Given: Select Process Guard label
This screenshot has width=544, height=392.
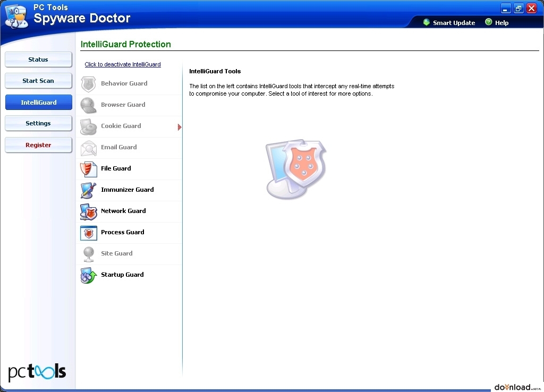Looking at the screenshot, I should [x=123, y=232].
